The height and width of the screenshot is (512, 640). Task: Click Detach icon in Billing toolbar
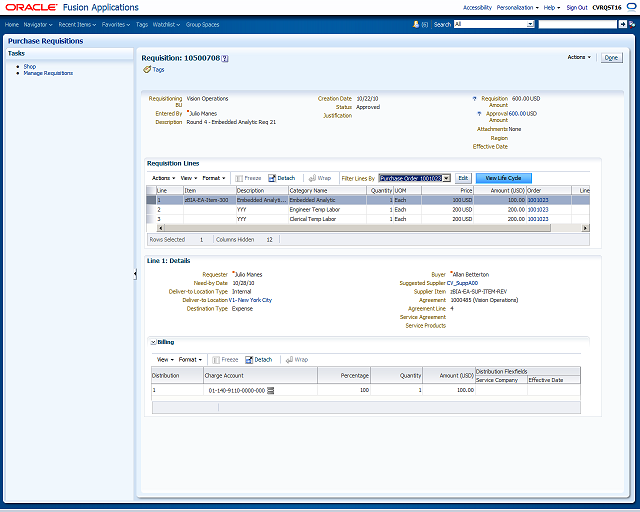point(249,360)
